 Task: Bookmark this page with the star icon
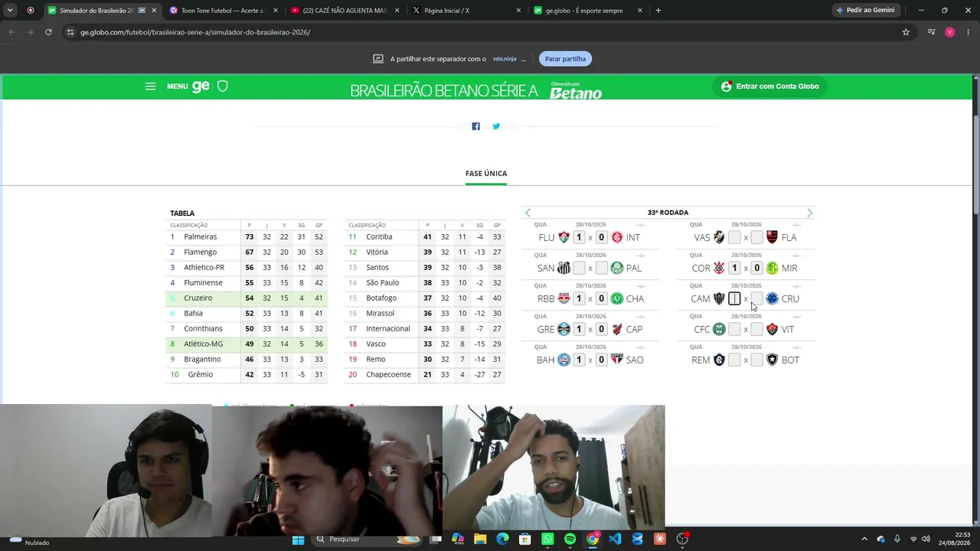(906, 32)
